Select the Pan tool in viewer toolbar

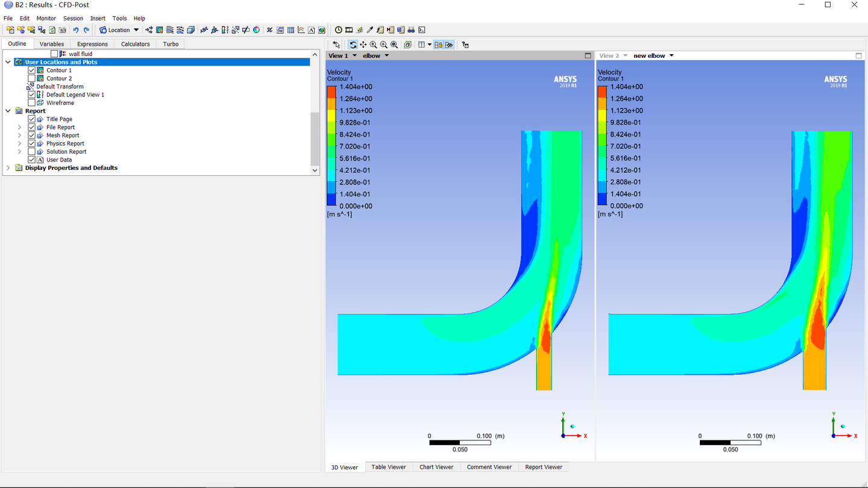coord(363,45)
